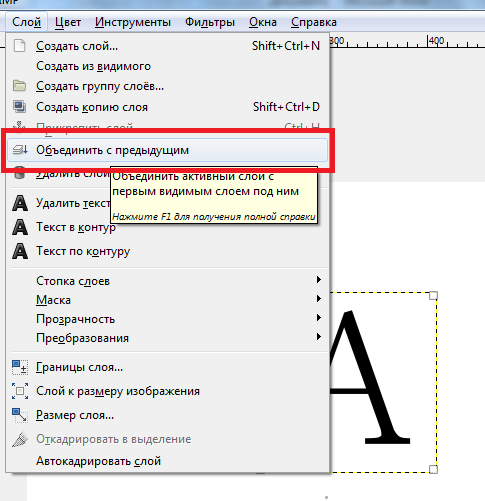Click the layer to image size icon
The image size is (485, 501).
20,391
